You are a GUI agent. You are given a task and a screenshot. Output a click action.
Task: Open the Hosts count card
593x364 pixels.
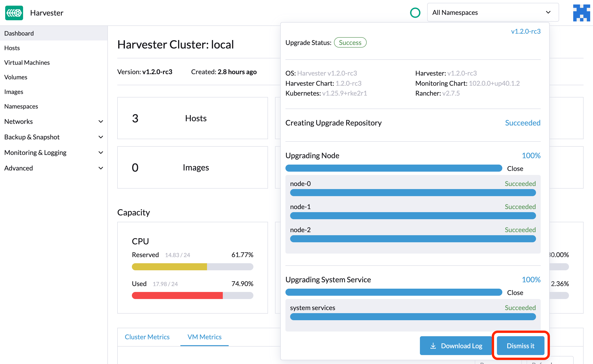(x=192, y=118)
